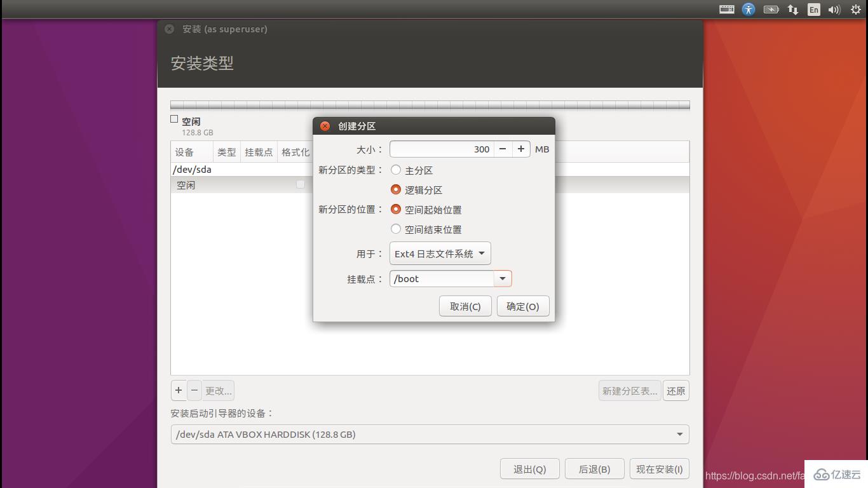Click the 取消(C) button
868x488 pixels.
(x=465, y=306)
